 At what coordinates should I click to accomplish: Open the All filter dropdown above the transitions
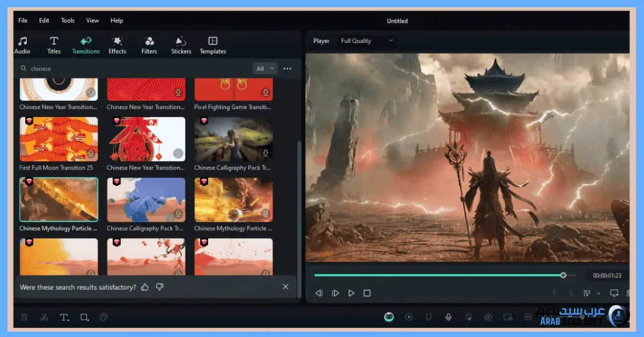(264, 68)
